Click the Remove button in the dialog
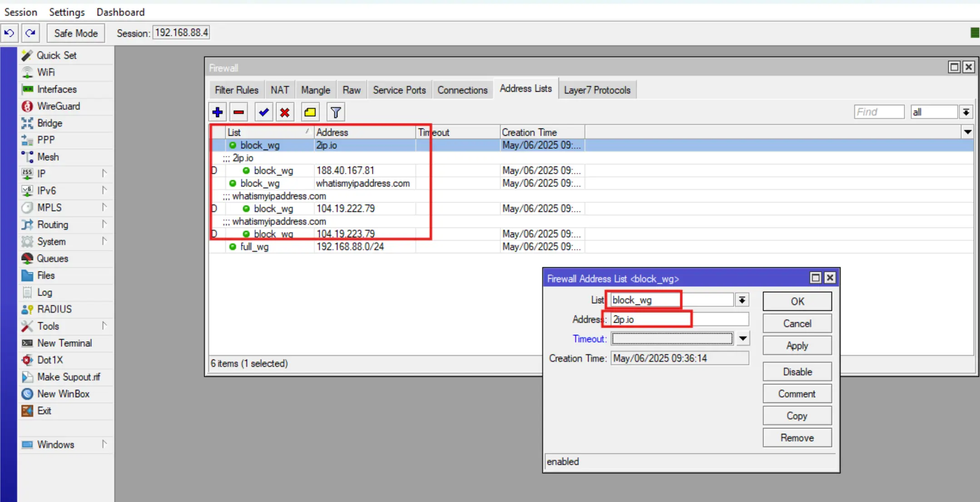This screenshot has height=502, width=980. pyautogui.click(x=797, y=438)
